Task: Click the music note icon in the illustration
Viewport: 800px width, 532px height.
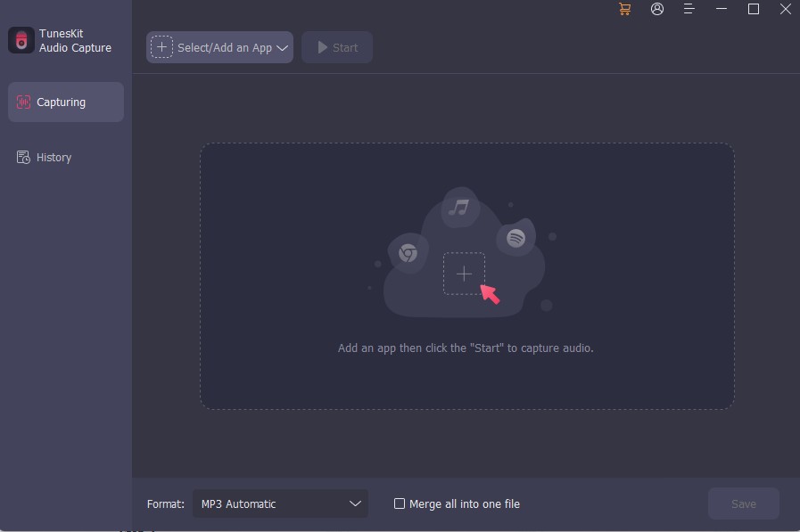Action: click(x=458, y=208)
